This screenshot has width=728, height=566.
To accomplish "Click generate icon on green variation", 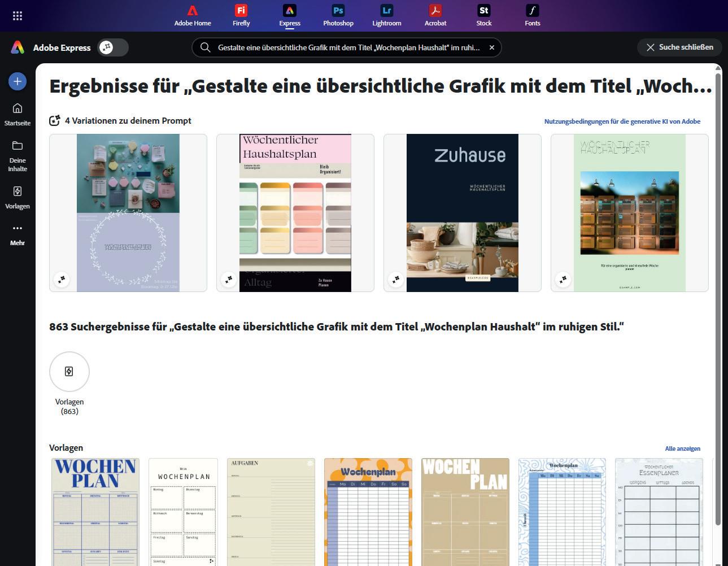I will tap(563, 279).
